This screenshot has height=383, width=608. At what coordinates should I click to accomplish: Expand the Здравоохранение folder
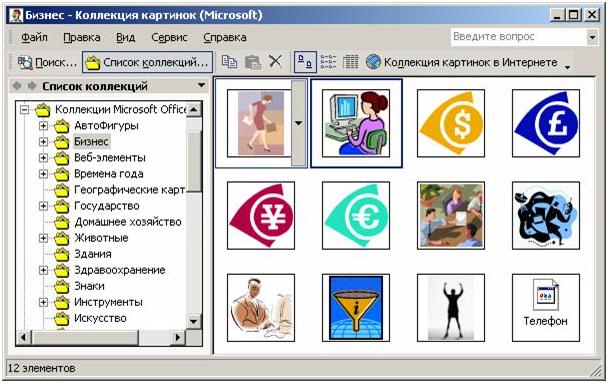(x=43, y=270)
